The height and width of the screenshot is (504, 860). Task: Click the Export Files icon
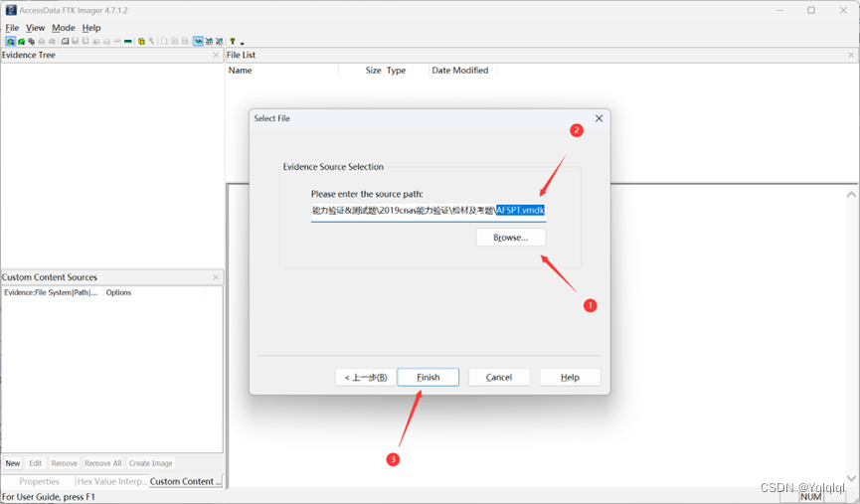[164, 41]
